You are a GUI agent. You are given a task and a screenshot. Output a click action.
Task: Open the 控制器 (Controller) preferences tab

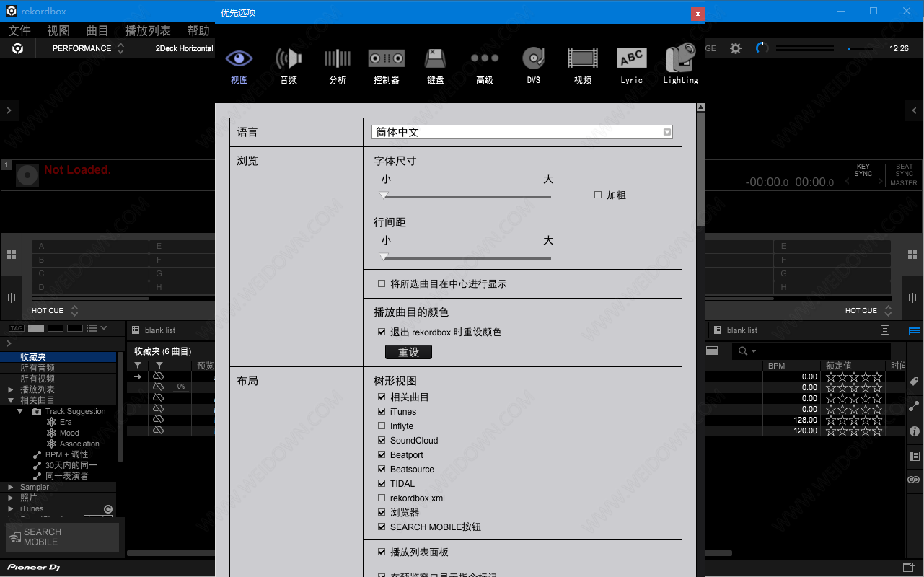click(387, 65)
